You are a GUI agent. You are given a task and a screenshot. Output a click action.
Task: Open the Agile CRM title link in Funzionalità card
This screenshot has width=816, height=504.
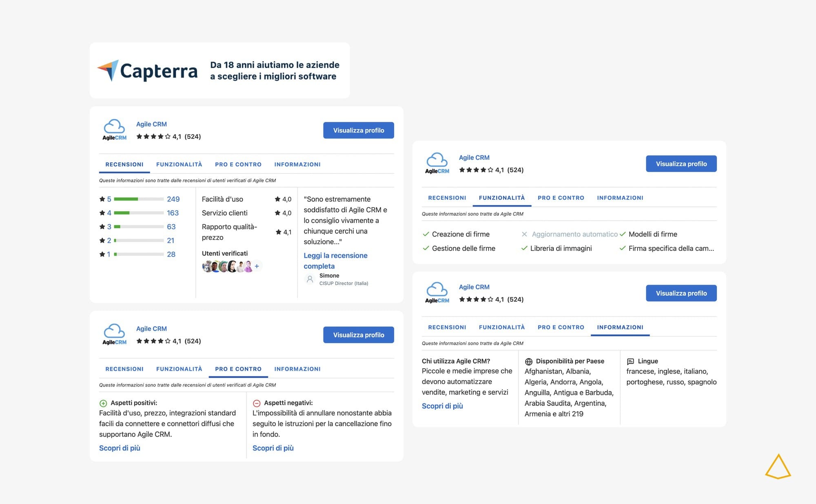474,157
